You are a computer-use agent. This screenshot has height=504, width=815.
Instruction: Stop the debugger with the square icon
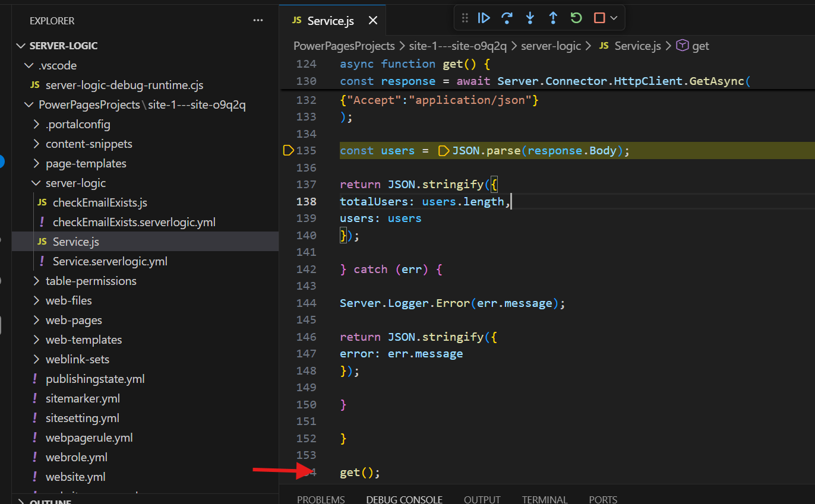point(599,18)
